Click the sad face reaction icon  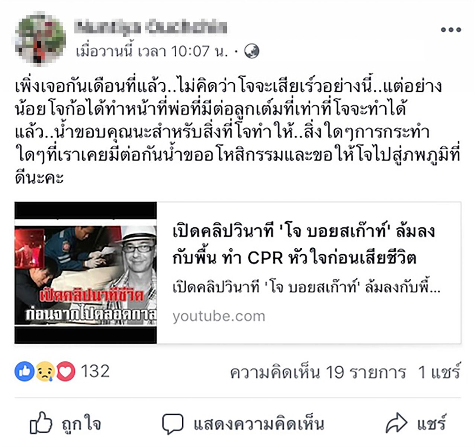[x=45, y=371]
